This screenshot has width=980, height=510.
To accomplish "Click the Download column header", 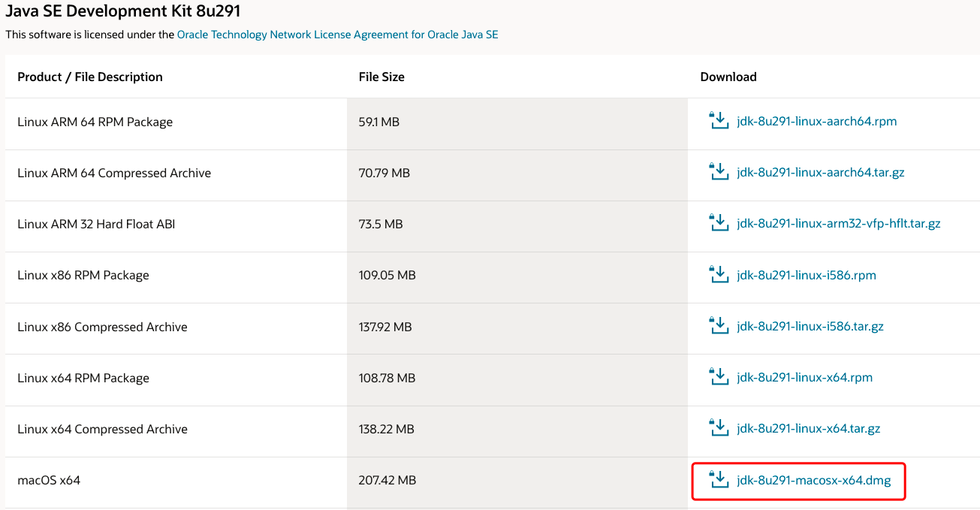I will [x=728, y=77].
